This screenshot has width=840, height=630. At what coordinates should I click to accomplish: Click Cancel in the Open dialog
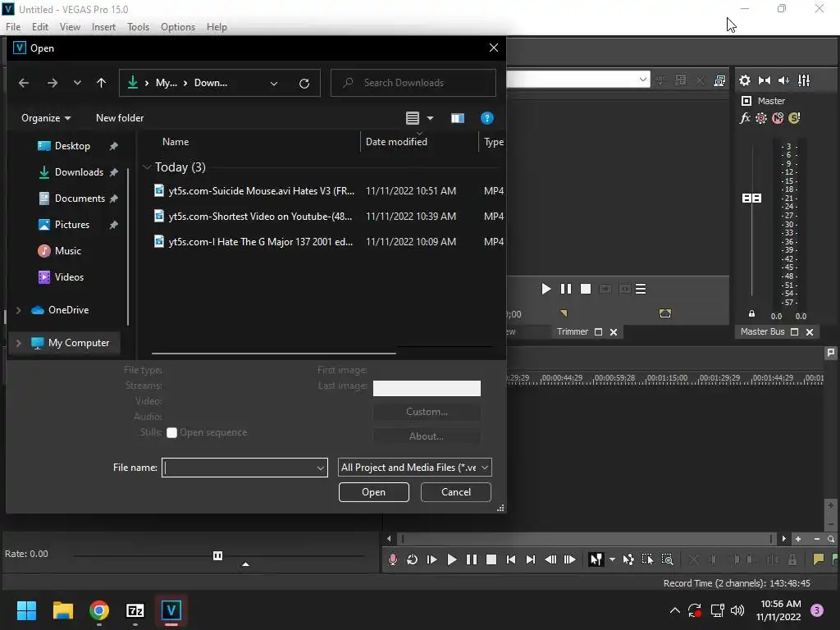click(x=456, y=492)
